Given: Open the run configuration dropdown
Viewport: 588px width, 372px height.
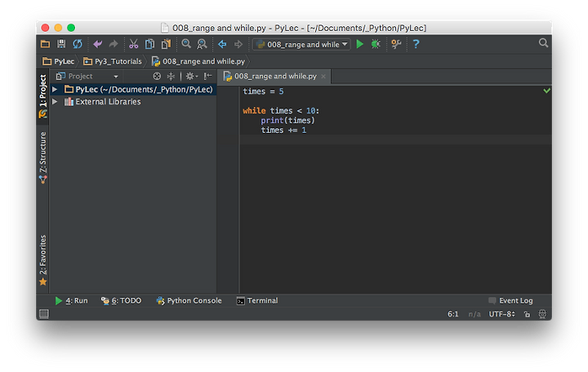Looking at the screenshot, I should [301, 45].
